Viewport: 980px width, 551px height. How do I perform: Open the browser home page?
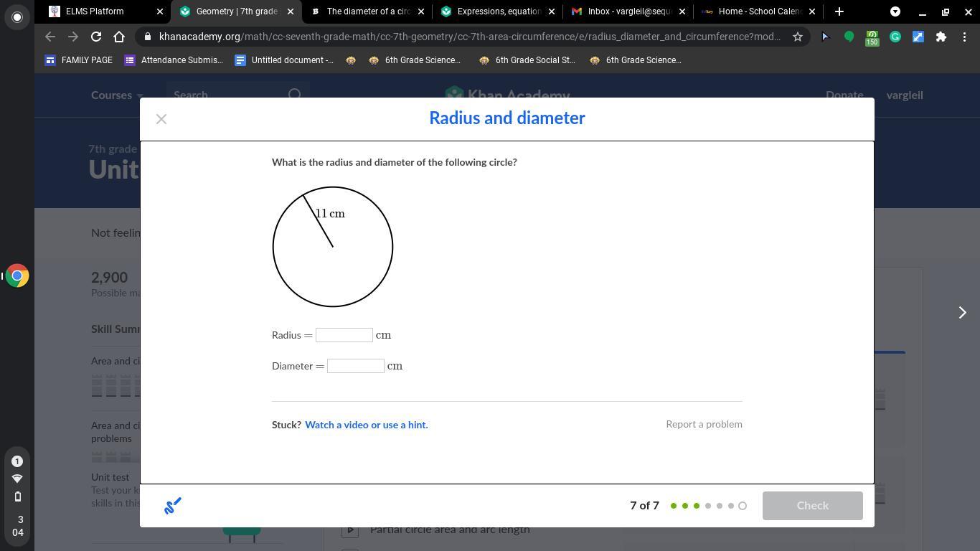119,37
